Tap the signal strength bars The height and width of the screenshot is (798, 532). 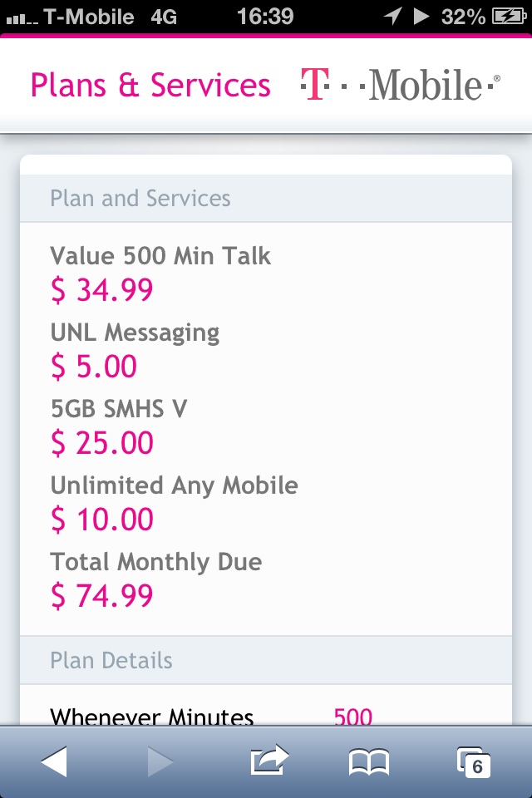point(22,19)
